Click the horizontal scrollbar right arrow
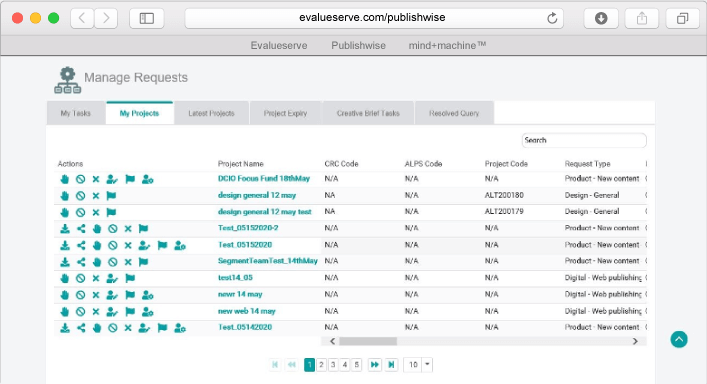Viewport: 707px width, 384px height. [635, 341]
